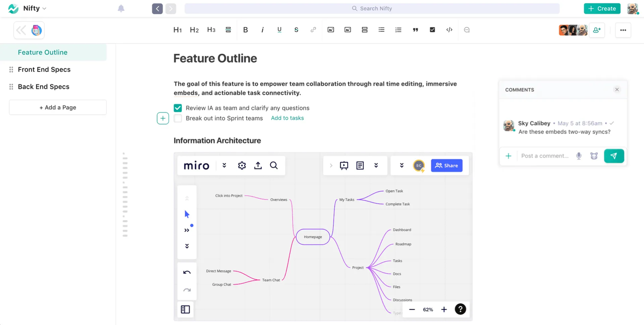
Task: Insert a code block
Action: pyautogui.click(x=449, y=30)
